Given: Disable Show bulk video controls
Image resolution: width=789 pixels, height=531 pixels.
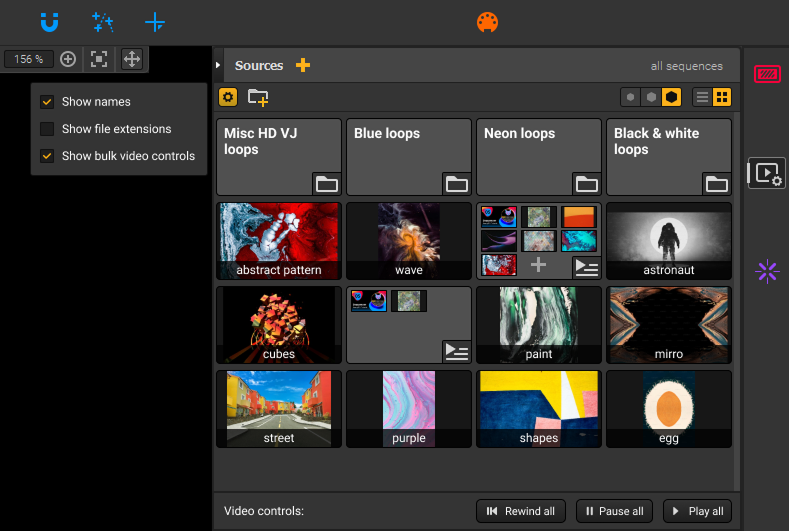Looking at the screenshot, I should click(47, 156).
